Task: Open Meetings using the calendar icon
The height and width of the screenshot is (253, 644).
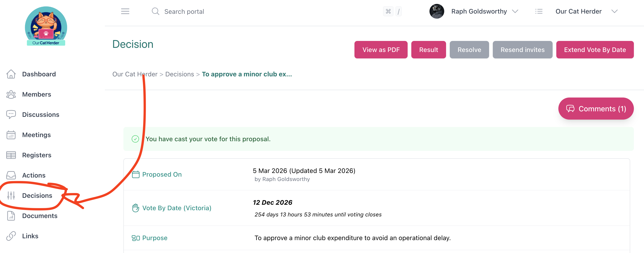Action: (x=11, y=135)
